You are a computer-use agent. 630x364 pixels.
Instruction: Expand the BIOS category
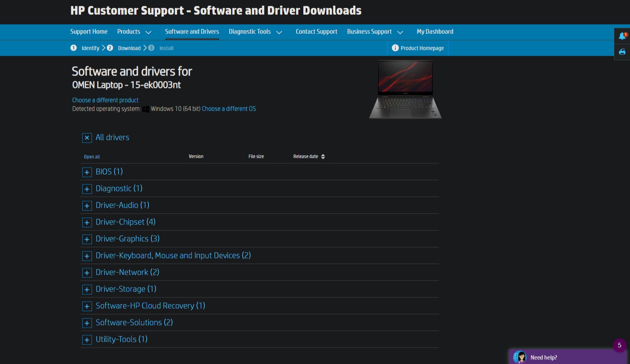pos(87,172)
